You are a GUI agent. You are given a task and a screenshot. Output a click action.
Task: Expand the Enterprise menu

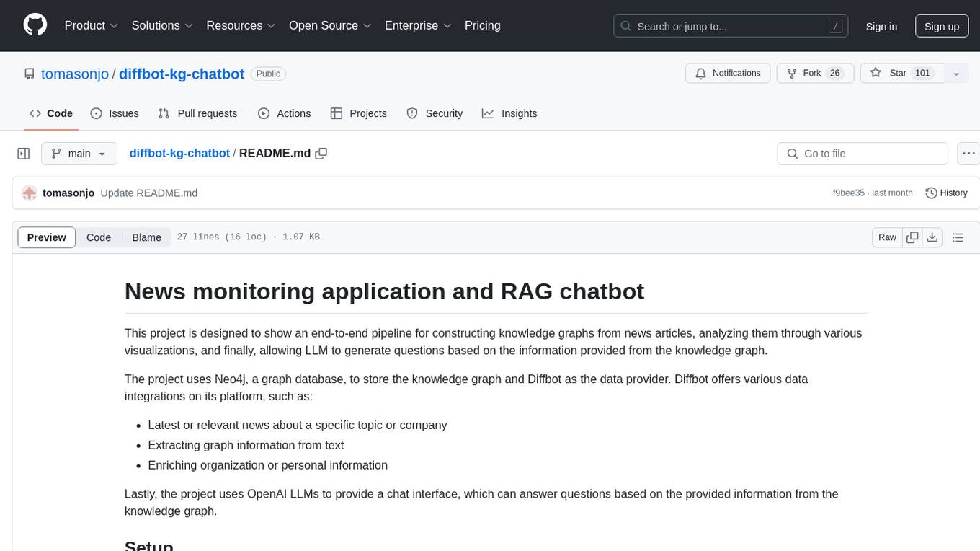[418, 25]
